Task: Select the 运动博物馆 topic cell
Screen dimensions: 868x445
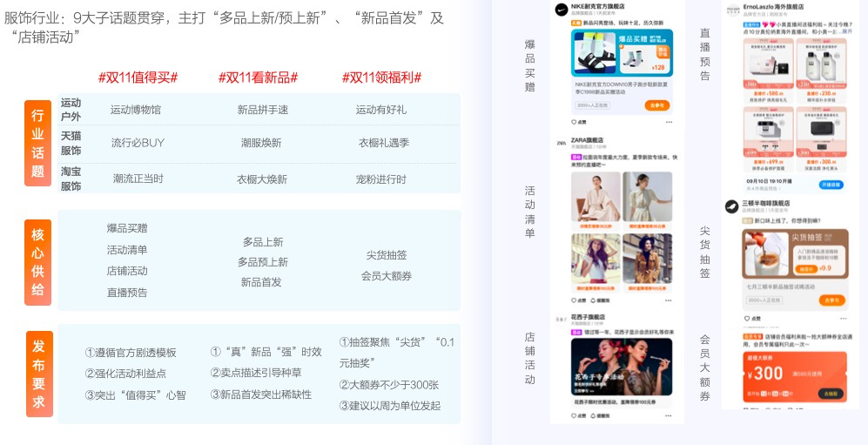Action: tap(136, 110)
